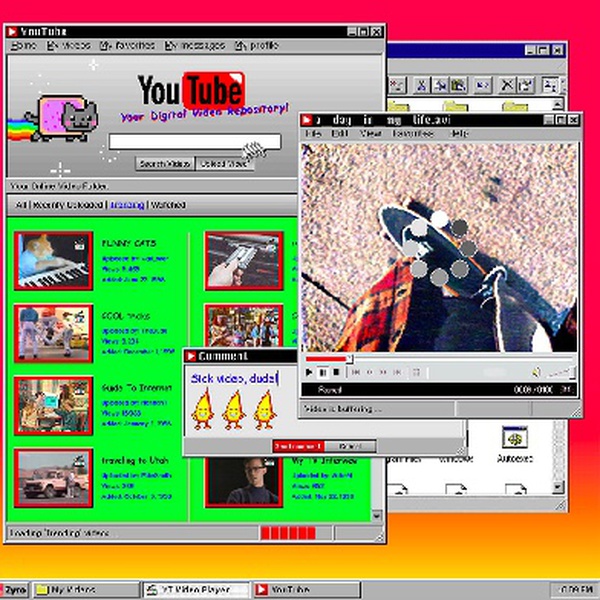Screen dimensions: 600x600
Task: Click the Properties icon in explorer toolbar
Action: tap(525, 85)
